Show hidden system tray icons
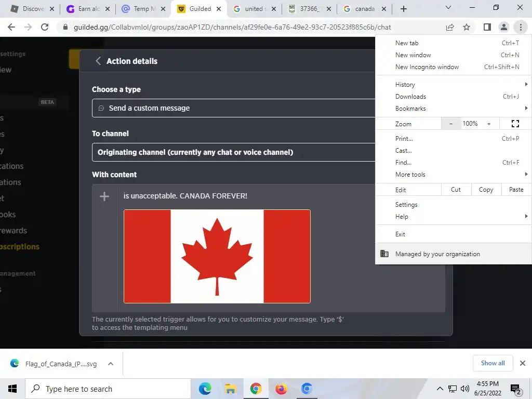This screenshot has height=399, width=532. pyautogui.click(x=440, y=389)
